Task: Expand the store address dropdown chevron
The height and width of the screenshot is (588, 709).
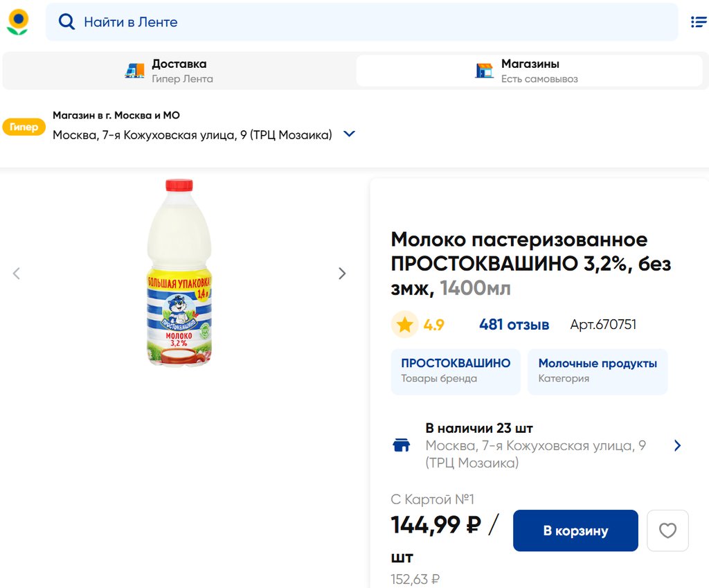Action: click(x=349, y=134)
